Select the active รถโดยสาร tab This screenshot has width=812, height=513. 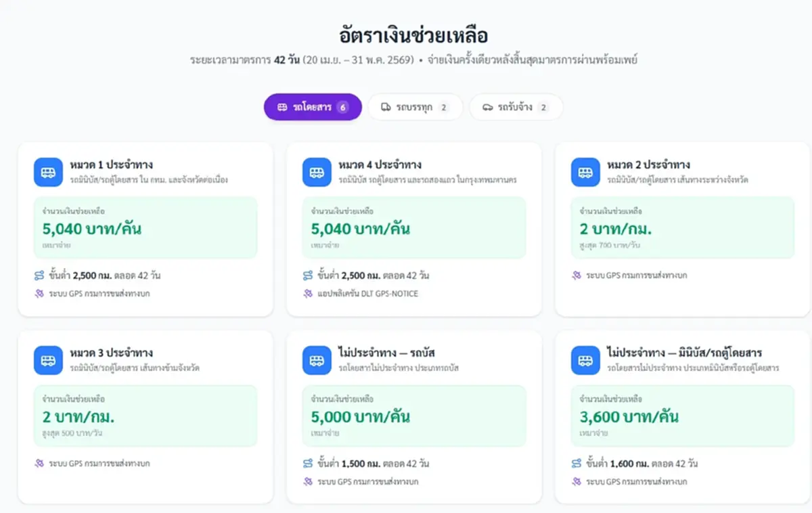coord(312,107)
